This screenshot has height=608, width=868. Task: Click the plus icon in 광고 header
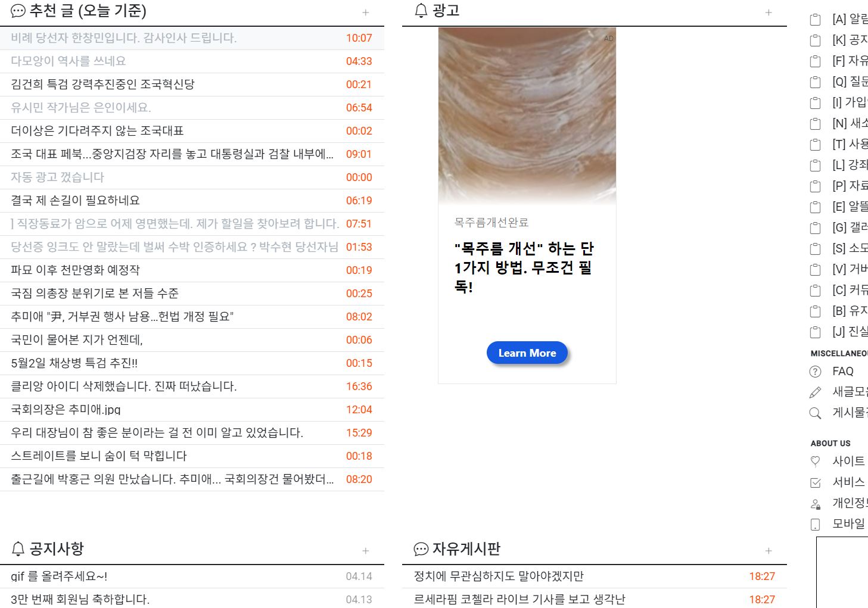tap(769, 13)
